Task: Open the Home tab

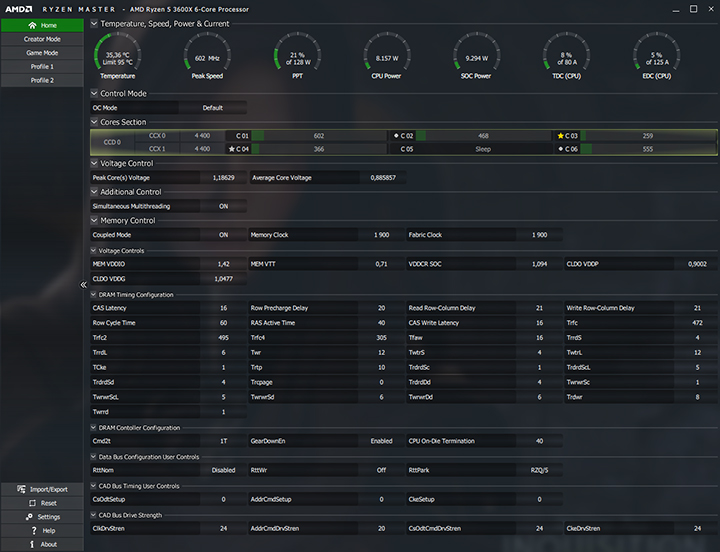Action: pyautogui.click(x=42, y=25)
